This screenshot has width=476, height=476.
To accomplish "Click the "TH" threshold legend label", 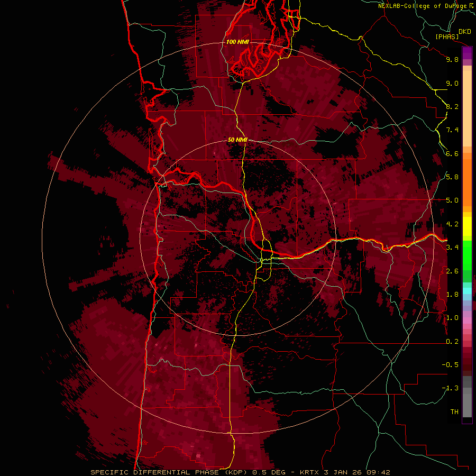I will pyautogui.click(x=454, y=412).
